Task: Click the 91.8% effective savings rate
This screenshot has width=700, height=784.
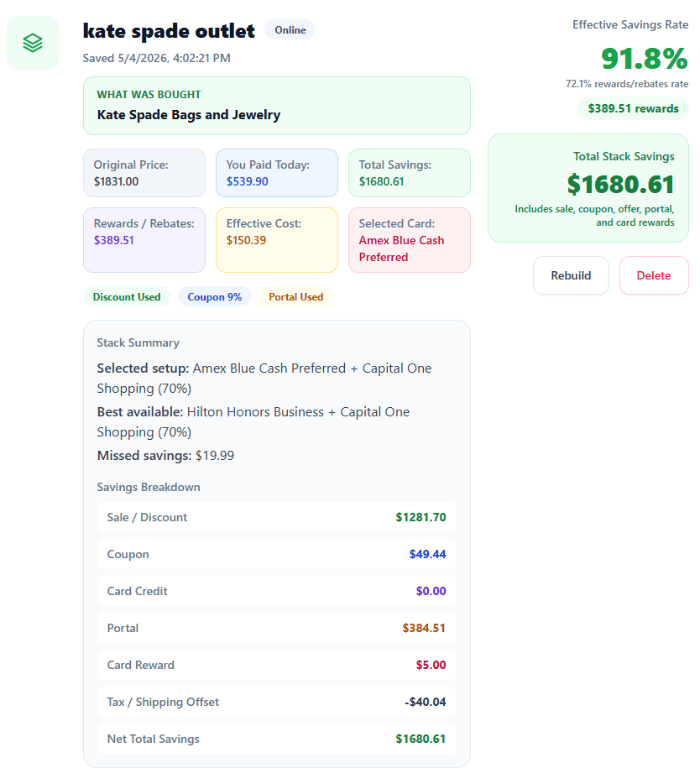Action: [645, 59]
